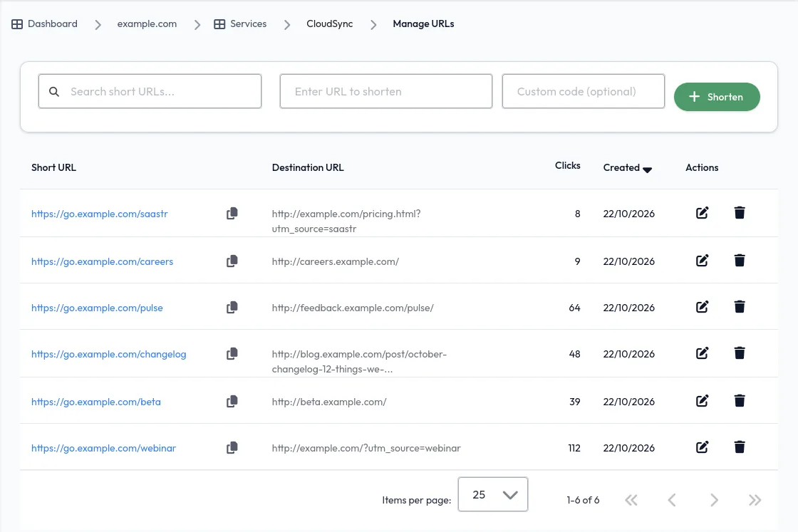Open the go.example.com/webinar link
This screenshot has height=532, width=798.
point(103,448)
